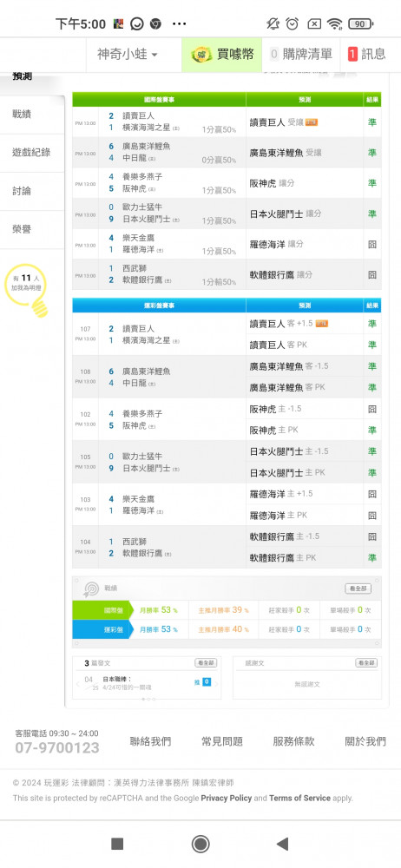Click game number 107 in 運彩盤

click(85, 329)
